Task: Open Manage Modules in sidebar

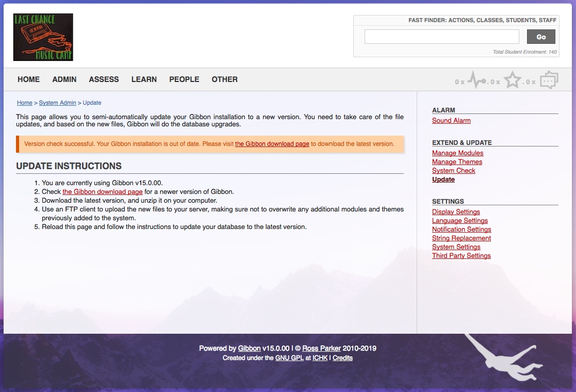Action: [x=458, y=153]
